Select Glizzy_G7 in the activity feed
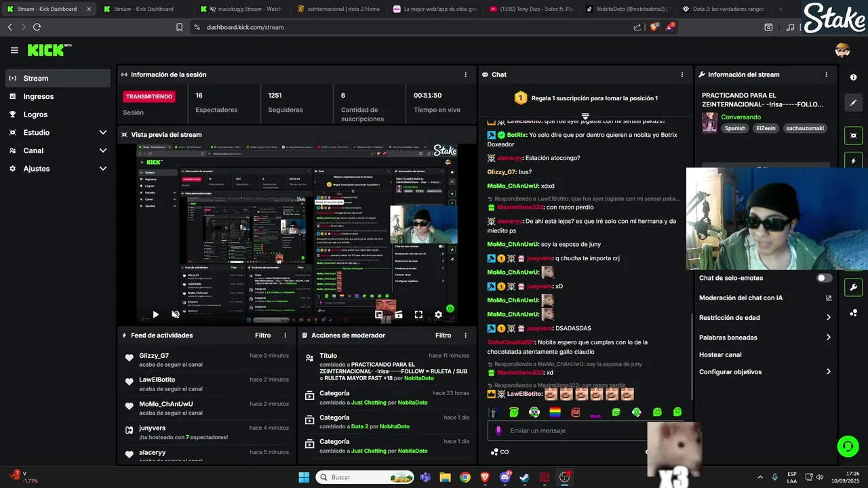Image resolution: width=868 pixels, height=488 pixels. 154,356
